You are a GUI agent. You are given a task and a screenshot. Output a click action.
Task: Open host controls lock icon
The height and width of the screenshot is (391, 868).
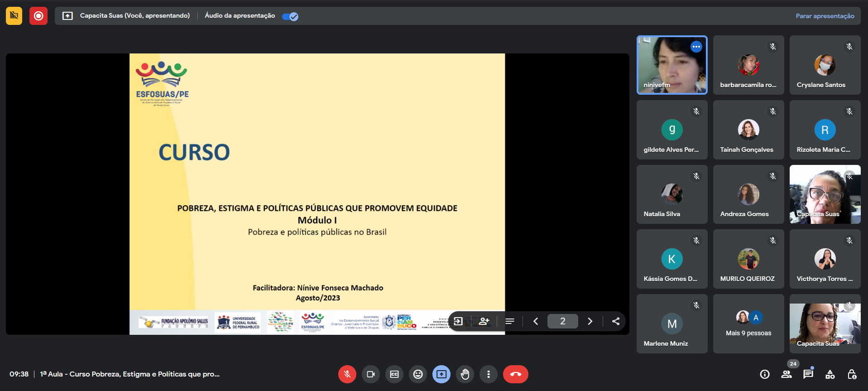(x=851, y=374)
